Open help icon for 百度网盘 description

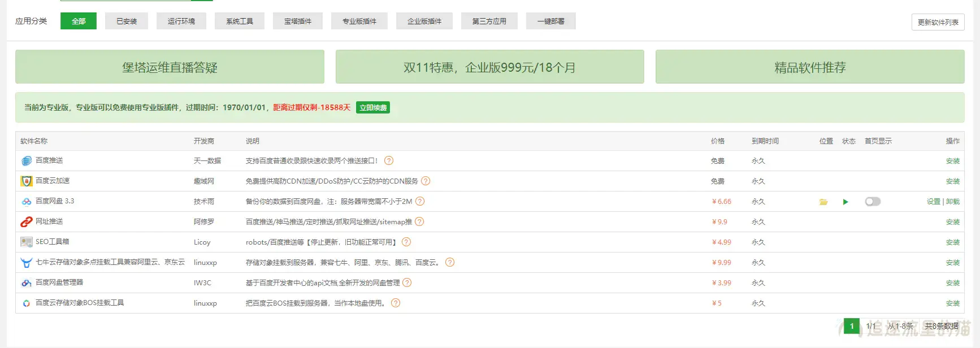(420, 201)
